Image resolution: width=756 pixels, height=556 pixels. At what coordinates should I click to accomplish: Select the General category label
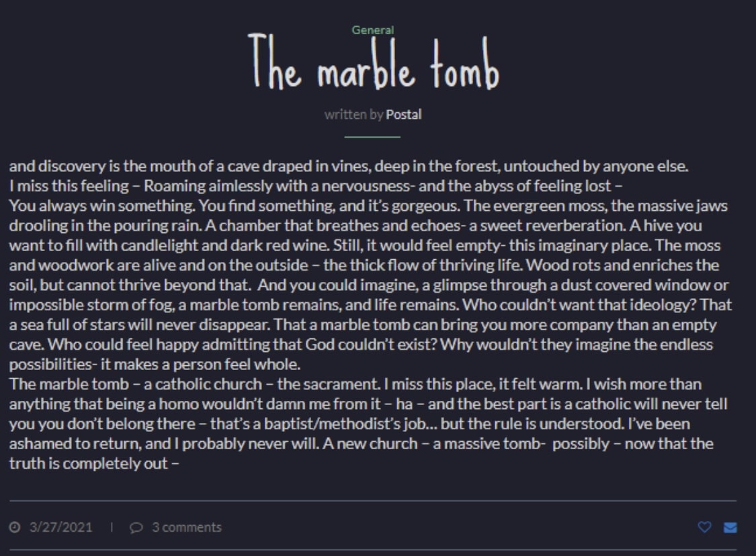coord(373,30)
